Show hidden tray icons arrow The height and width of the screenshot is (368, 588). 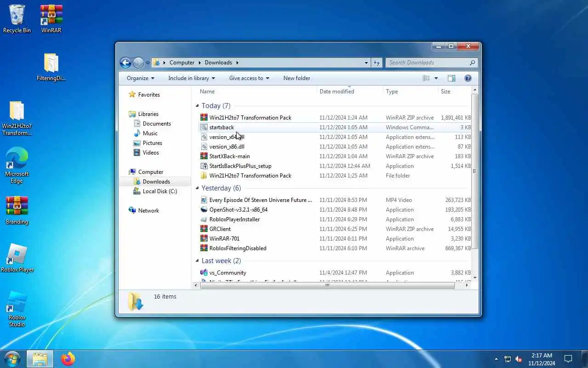pos(496,359)
